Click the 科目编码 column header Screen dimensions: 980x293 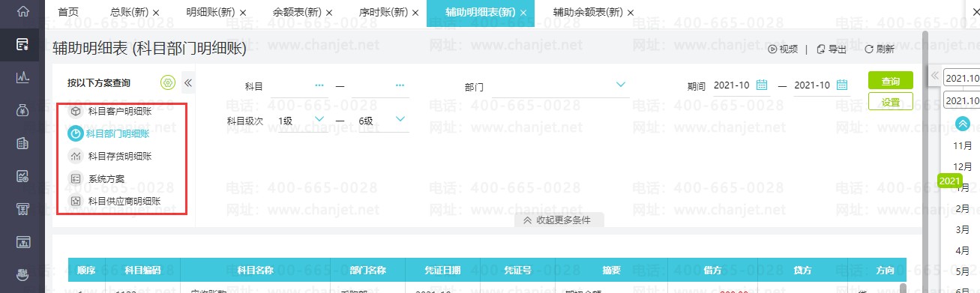point(142,270)
